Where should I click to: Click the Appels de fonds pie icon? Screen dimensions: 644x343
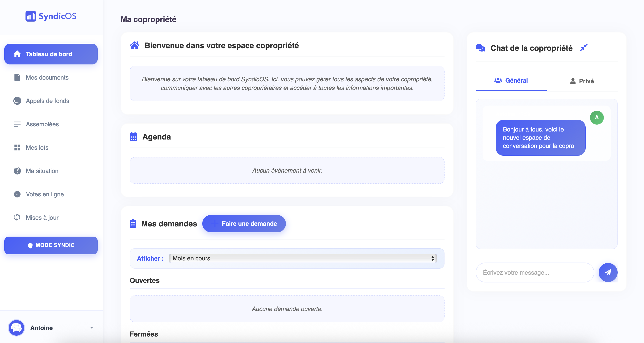coord(17,101)
